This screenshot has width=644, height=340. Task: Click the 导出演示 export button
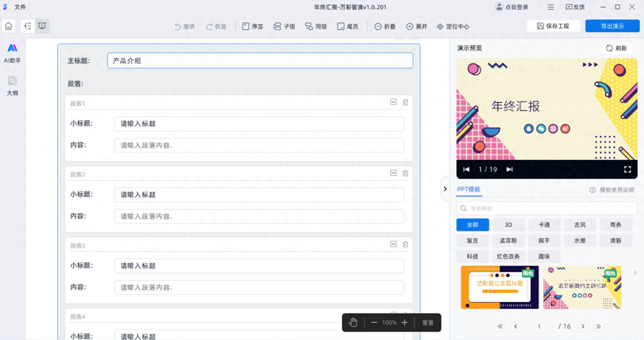[x=612, y=26]
